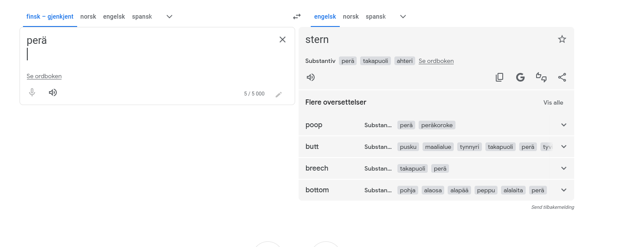The image size is (644, 247).
Task: Open the pencil input tools icon
Action: [x=279, y=94]
